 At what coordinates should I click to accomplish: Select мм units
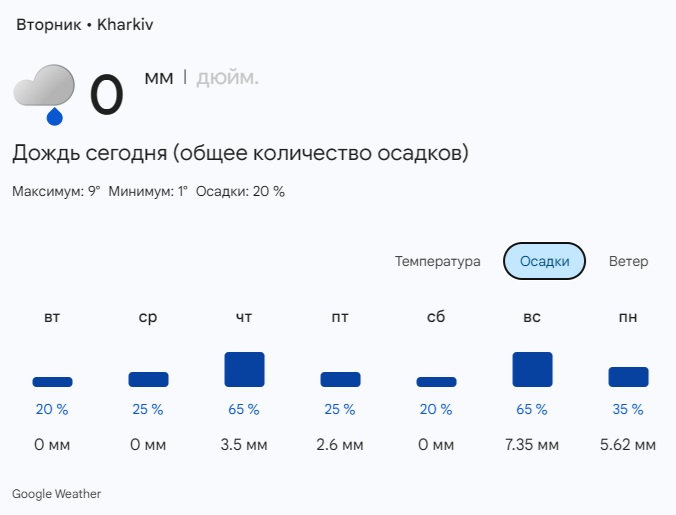pos(159,78)
